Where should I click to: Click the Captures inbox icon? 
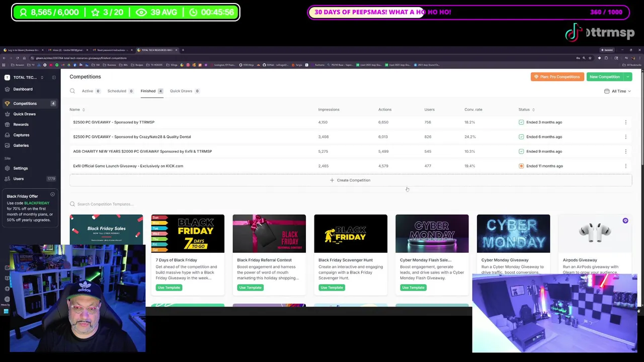coord(7,135)
